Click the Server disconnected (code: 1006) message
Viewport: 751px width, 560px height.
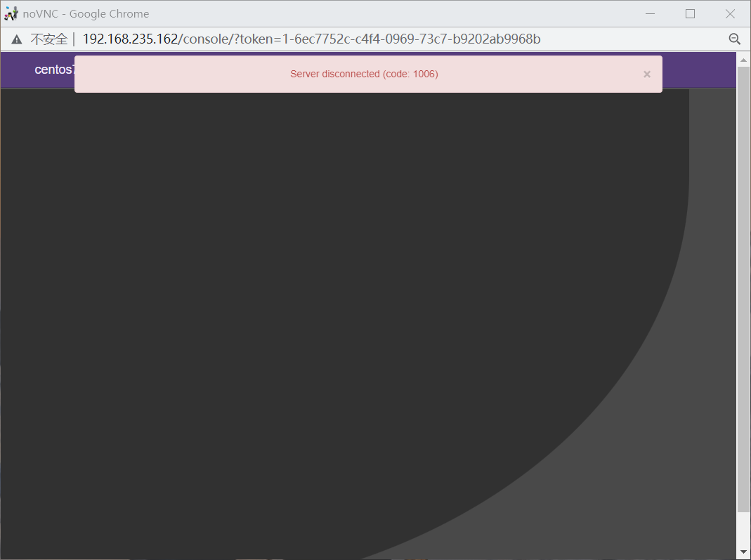(x=364, y=74)
